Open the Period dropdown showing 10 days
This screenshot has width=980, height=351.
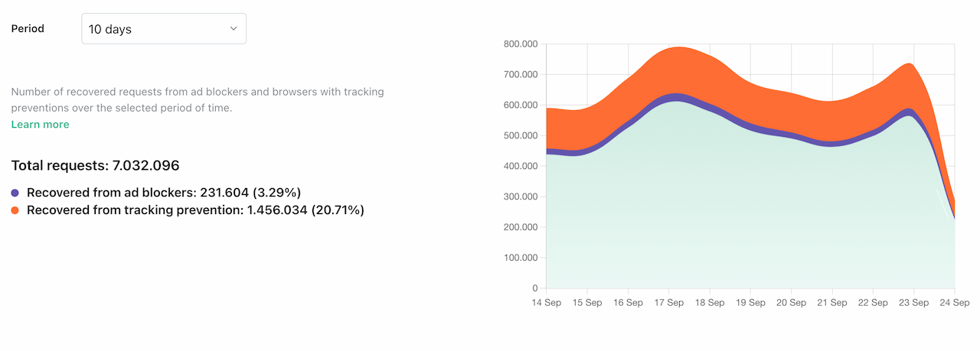[x=164, y=29]
